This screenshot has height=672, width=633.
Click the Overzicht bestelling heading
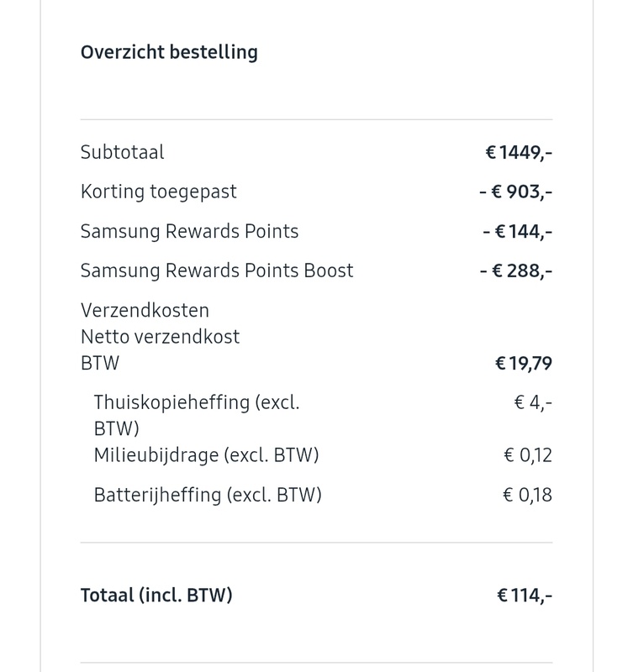tap(169, 52)
